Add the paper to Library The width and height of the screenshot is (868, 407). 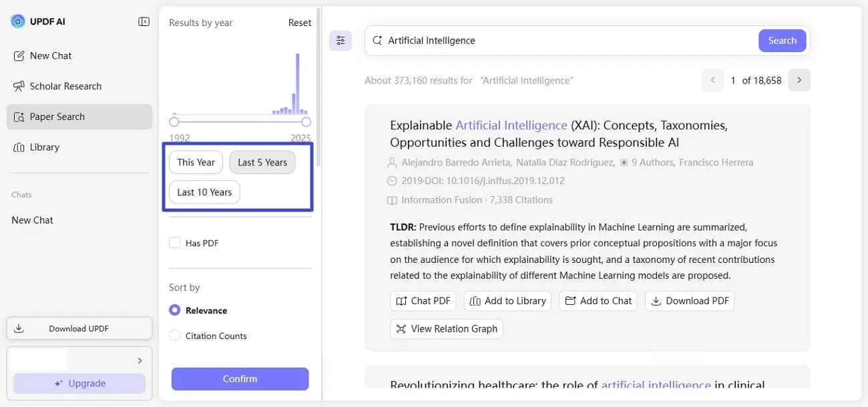507,301
